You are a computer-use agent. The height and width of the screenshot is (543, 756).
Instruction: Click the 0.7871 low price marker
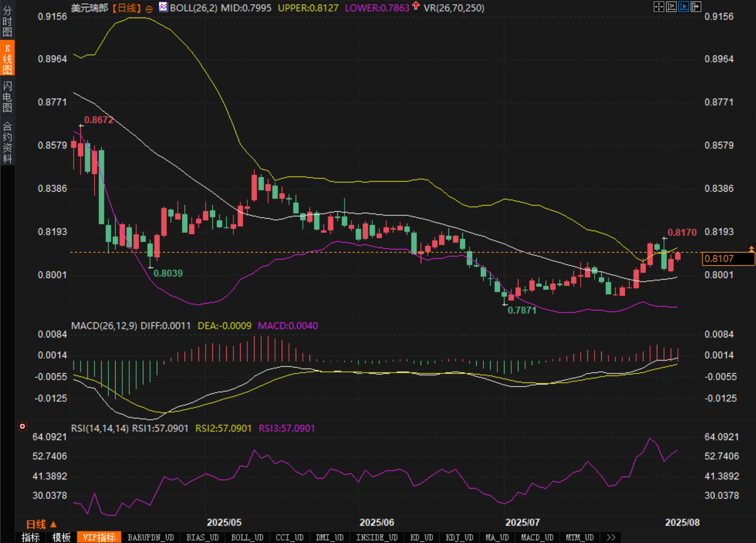(x=522, y=310)
